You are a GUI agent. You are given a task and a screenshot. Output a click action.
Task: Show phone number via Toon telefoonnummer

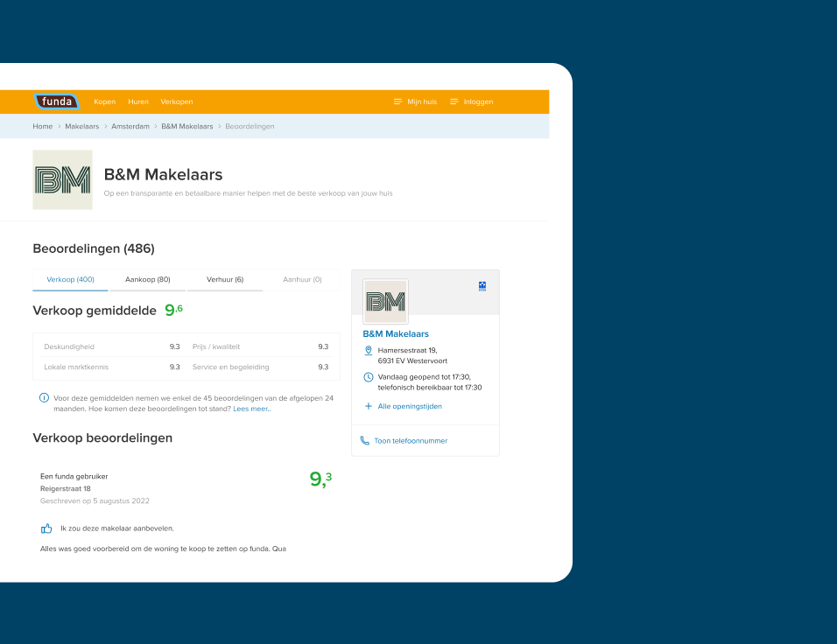click(411, 441)
